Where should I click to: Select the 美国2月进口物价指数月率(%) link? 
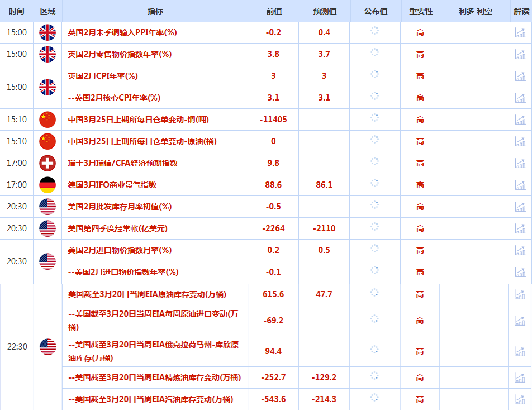(x=120, y=250)
